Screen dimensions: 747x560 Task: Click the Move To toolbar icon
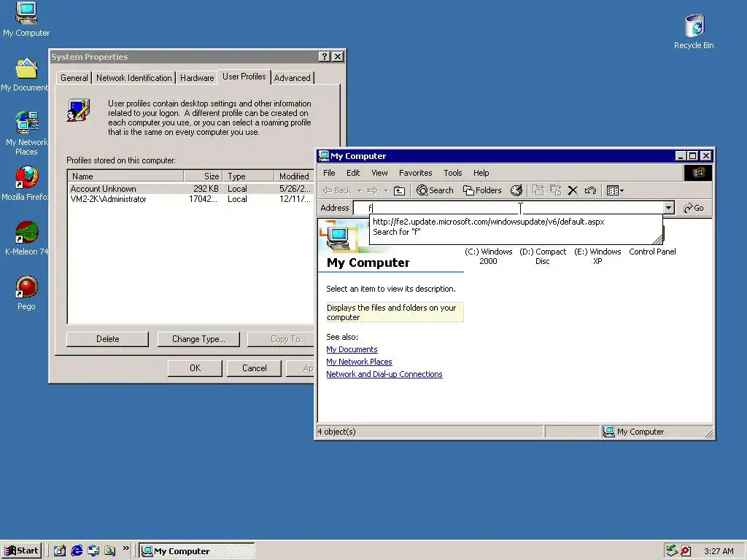pyautogui.click(x=538, y=190)
